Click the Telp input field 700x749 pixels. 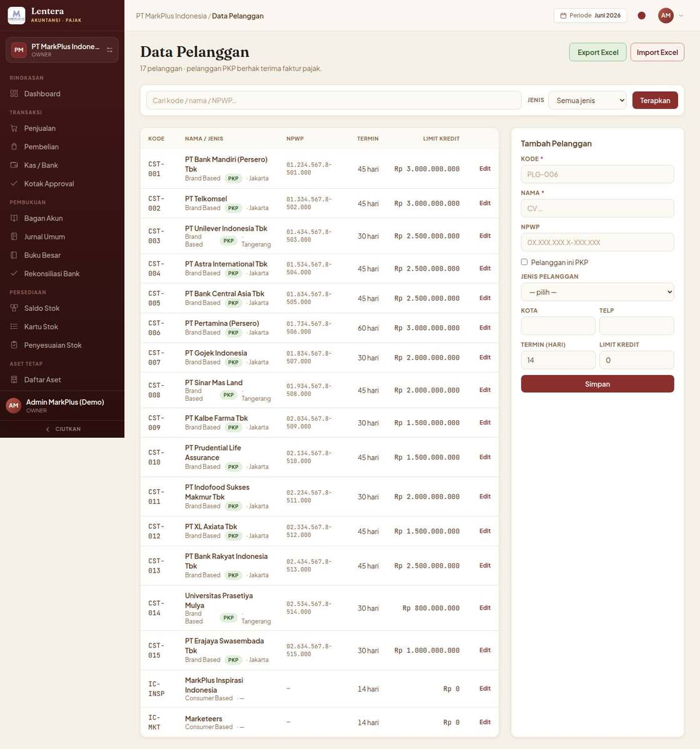click(x=636, y=326)
